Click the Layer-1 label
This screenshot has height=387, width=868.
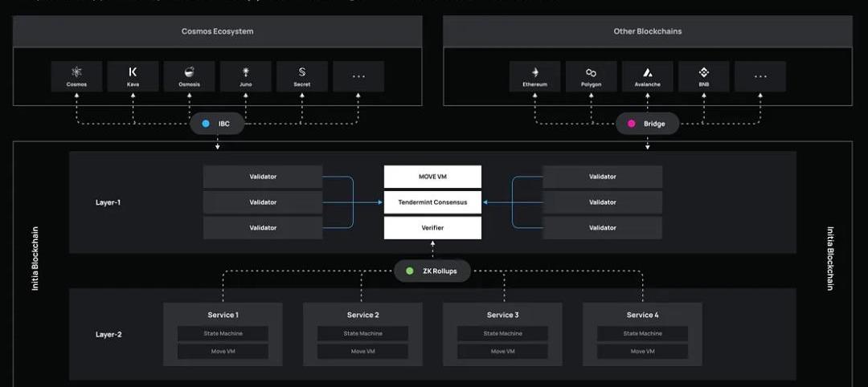pyautogui.click(x=108, y=202)
